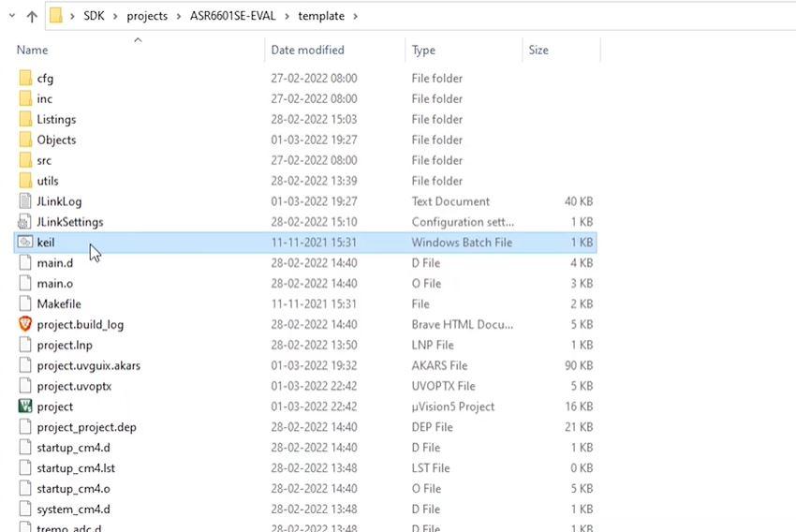This screenshot has width=796, height=532.
Task: Select the file name cfg
Action: [45, 79]
